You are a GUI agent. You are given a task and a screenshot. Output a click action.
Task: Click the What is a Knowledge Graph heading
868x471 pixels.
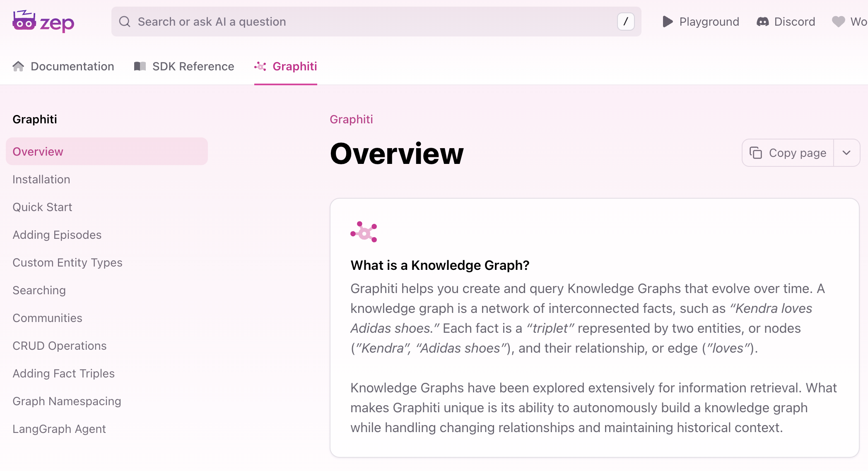(x=440, y=265)
